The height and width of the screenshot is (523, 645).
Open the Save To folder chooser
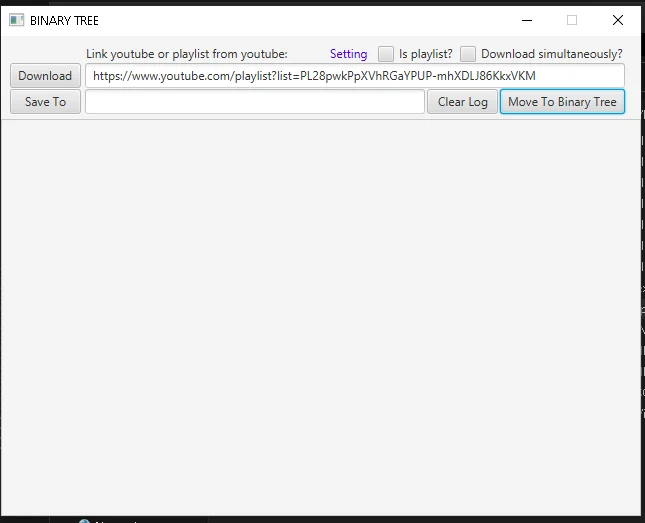tap(45, 102)
